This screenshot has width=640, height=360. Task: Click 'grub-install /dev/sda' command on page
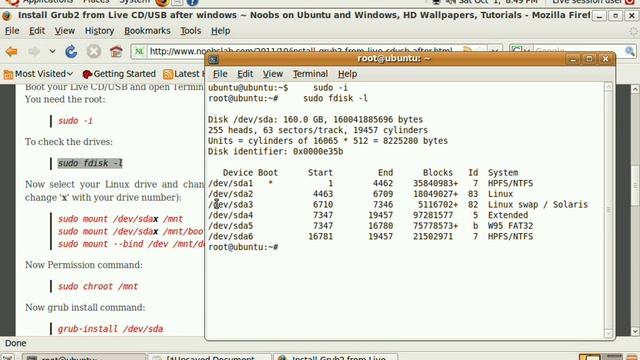pyautogui.click(x=110, y=329)
